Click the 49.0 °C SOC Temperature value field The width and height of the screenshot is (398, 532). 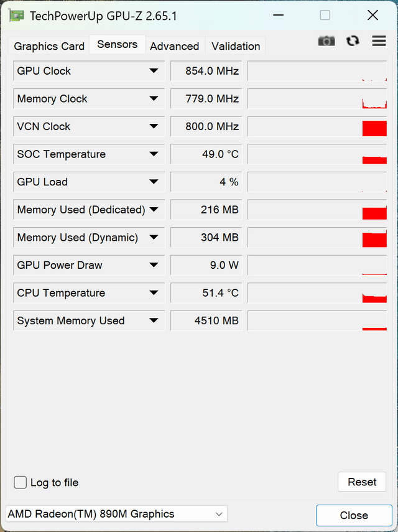click(x=206, y=154)
